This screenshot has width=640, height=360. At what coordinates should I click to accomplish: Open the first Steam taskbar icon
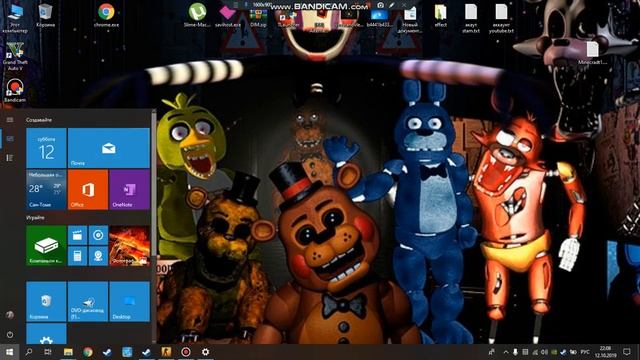pos(107,352)
